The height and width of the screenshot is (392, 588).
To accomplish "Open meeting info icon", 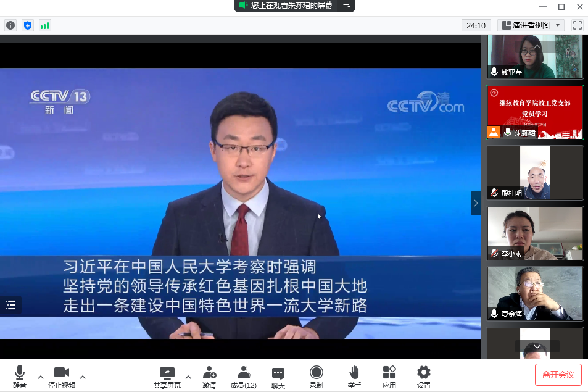I will [x=10, y=25].
